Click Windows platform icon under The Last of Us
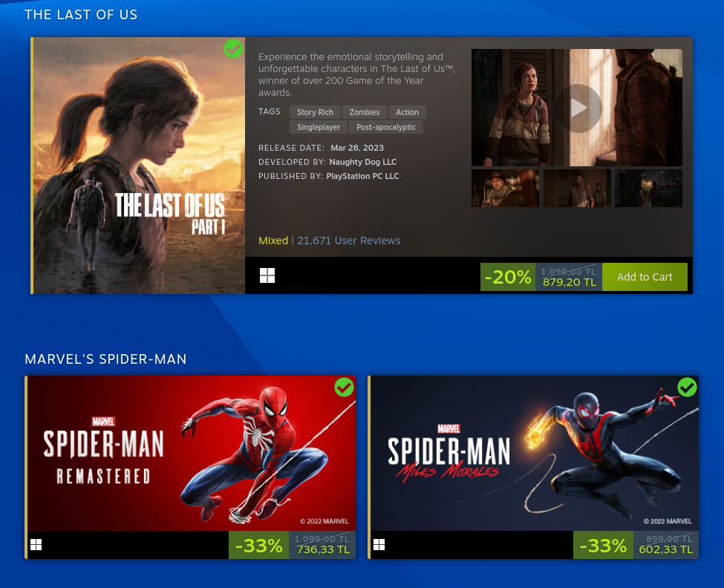724x588 pixels. pos(267,275)
